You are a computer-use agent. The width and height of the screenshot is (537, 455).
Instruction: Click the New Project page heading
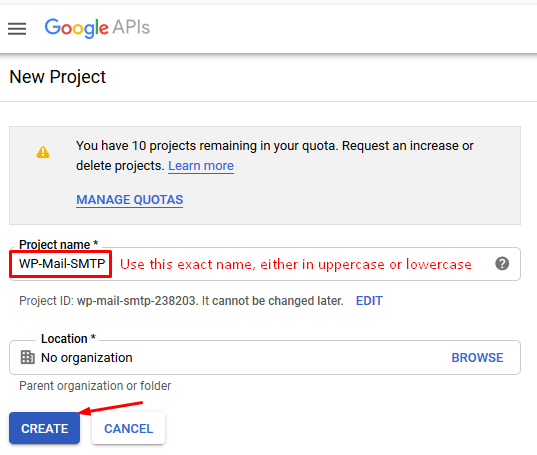[x=58, y=77]
